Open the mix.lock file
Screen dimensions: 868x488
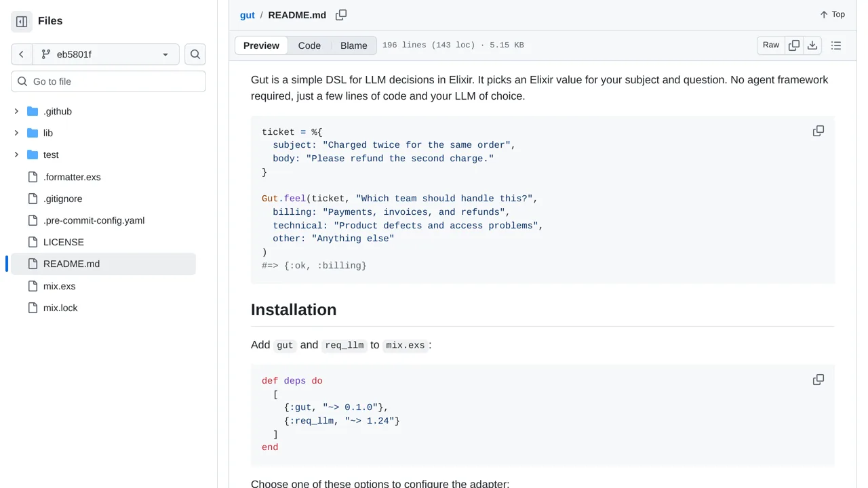point(60,308)
